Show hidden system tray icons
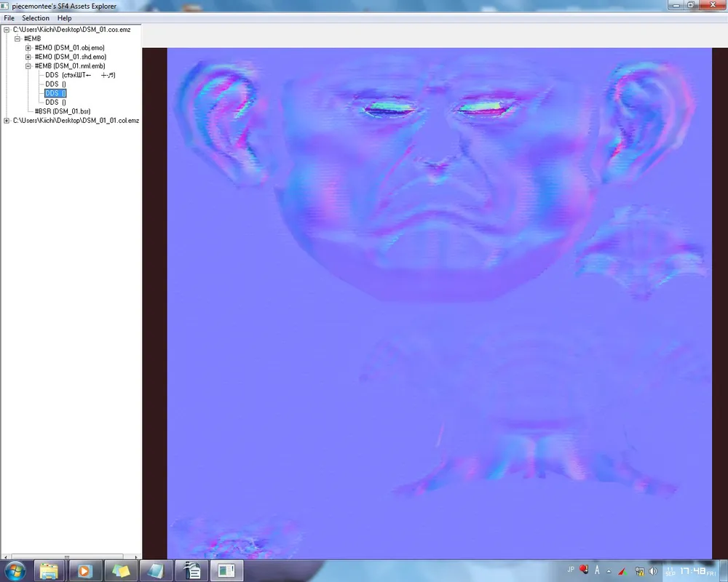This screenshot has width=728, height=582. [609, 571]
